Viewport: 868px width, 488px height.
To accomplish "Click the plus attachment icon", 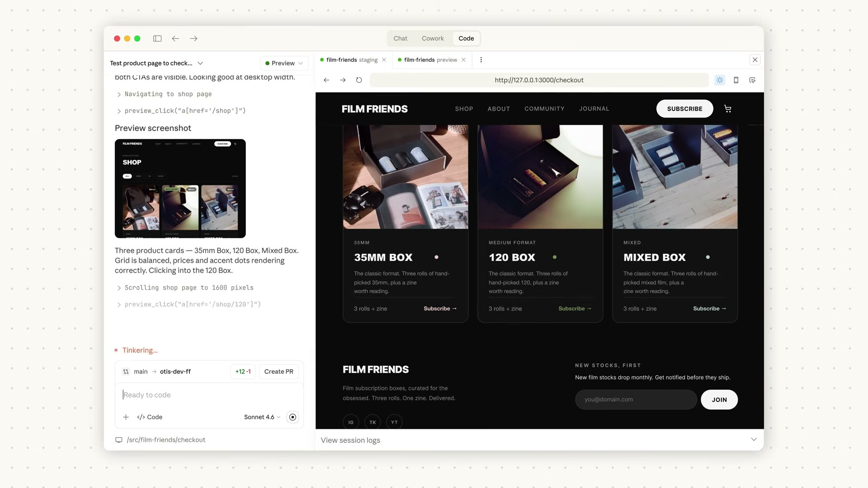I will [x=126, y=417].
